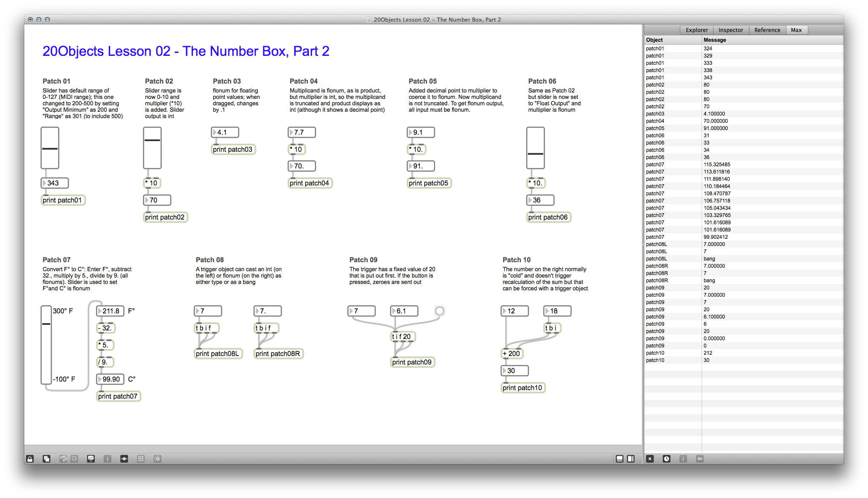This screenshot has width=868, height=498.
Task: Select the '+ 200' object in Patch 10
Action: [512, 353]
